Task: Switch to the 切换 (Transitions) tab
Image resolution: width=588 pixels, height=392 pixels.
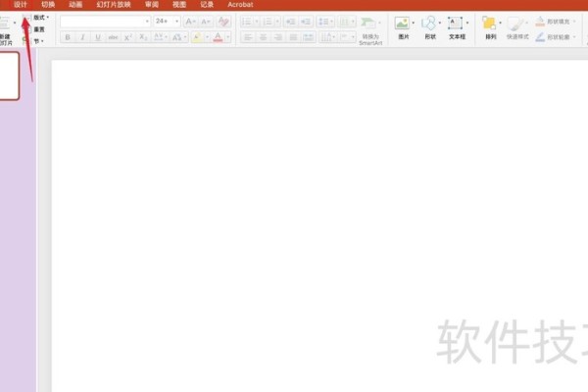Action: (x=48, y=5)
